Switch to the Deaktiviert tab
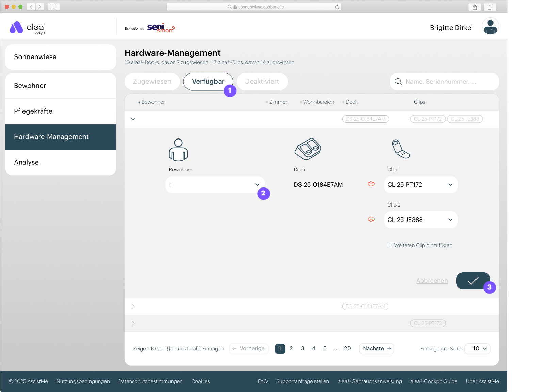 click(262, 82)
